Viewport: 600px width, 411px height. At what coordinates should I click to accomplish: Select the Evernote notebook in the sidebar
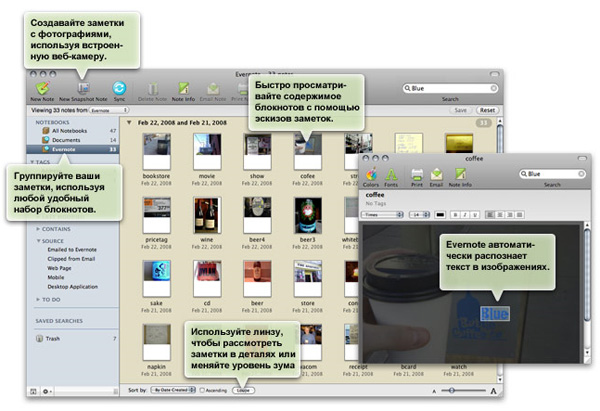(x=73, y=149)
